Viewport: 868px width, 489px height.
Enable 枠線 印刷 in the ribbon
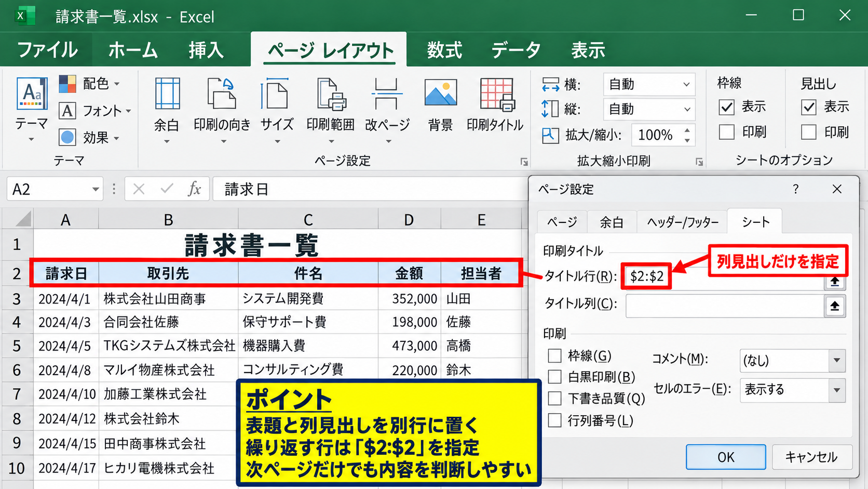tap(726, 132)
